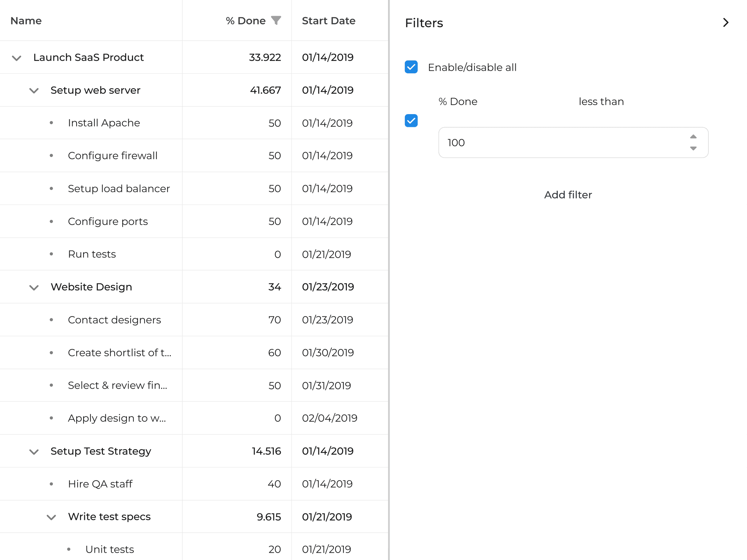Uncheck the Enable/disable all checkbox
Viewport: 747px width, 560px height.
pyautogui.click(x=411, y=67)
